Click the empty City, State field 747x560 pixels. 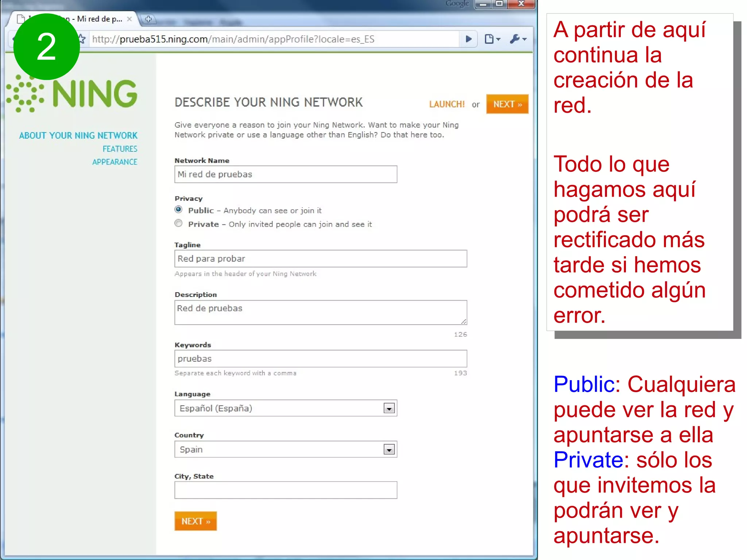286,490
